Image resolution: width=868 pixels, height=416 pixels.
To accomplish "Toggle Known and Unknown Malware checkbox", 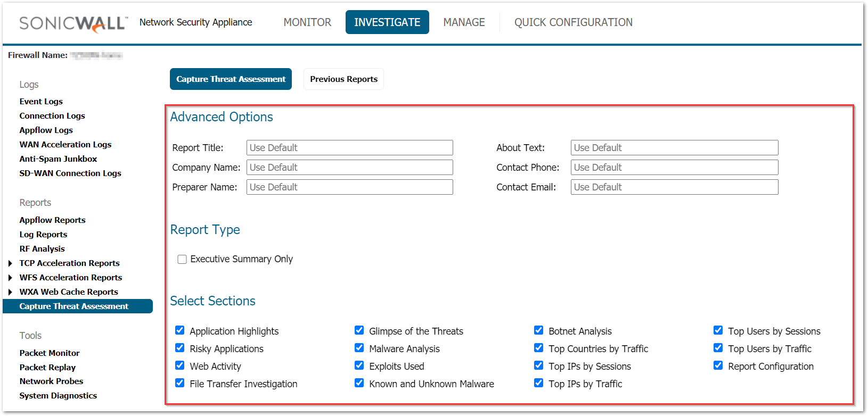I will (359, 383).
